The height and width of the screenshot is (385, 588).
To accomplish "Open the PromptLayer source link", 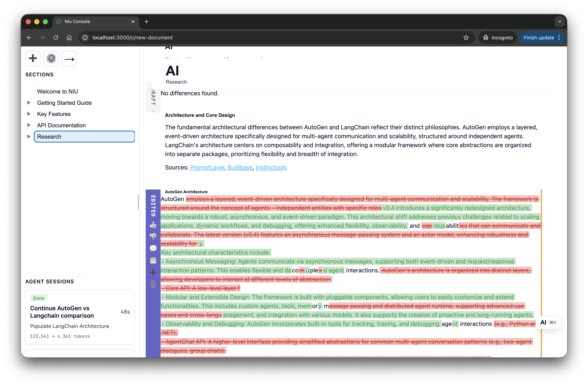I will [207, 167].
